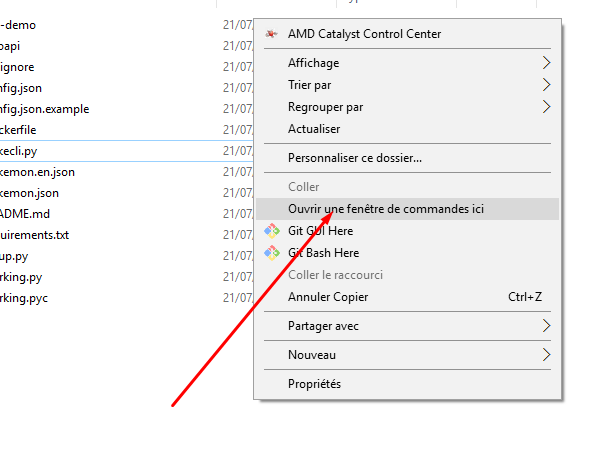
Task: Select the emon.en.json file
Action: click(37, 172)
